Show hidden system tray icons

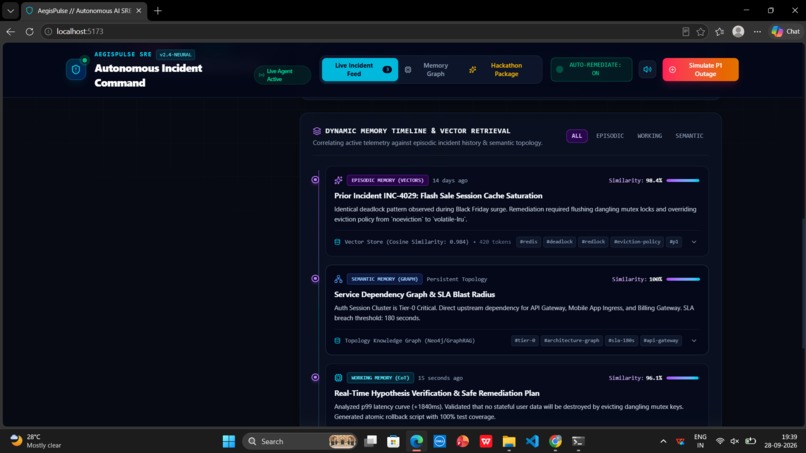click(663, 441)
